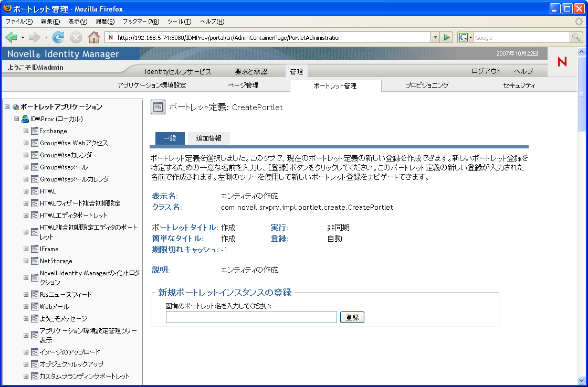The height and width of the screenshot is (387, 588).
Task: Click the ログアウト link
Action: tap(486, 71)
